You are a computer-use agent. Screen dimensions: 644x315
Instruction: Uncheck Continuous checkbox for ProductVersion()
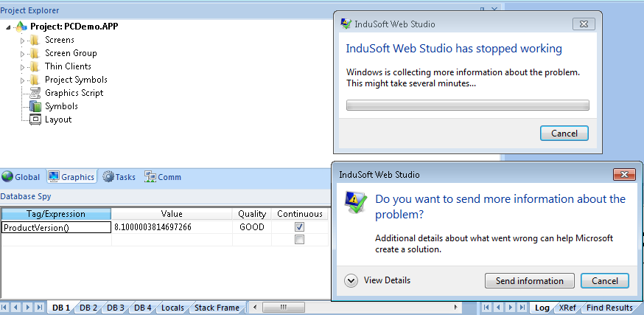[299, 227]
